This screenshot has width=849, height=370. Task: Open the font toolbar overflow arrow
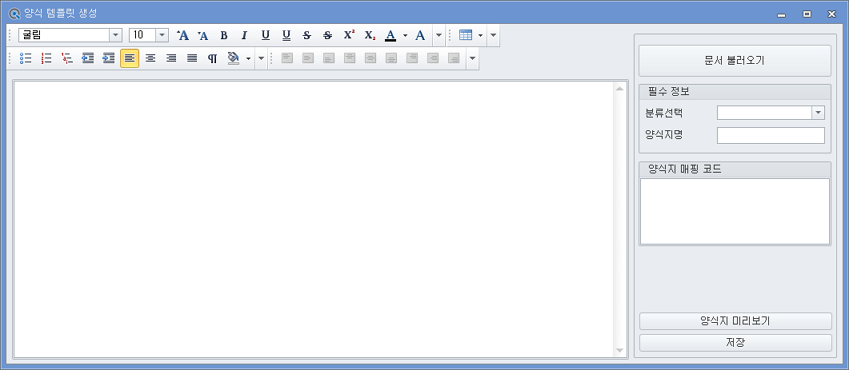439,35
